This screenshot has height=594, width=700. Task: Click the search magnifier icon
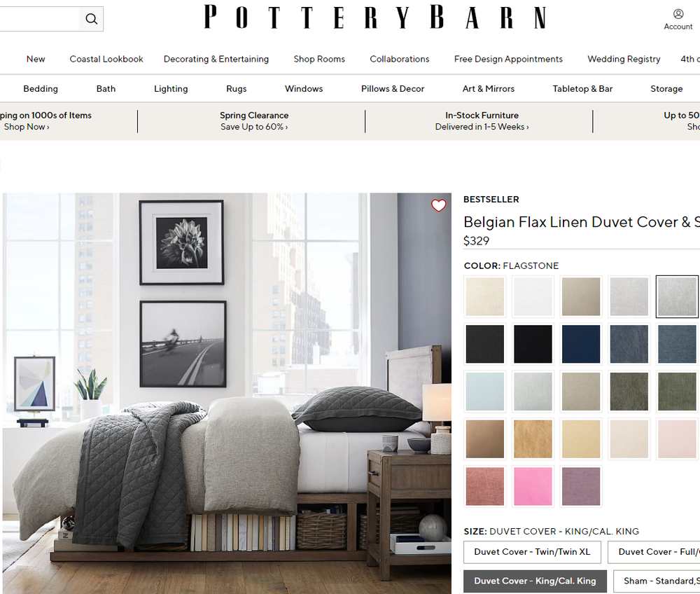[x=91, y=19]
